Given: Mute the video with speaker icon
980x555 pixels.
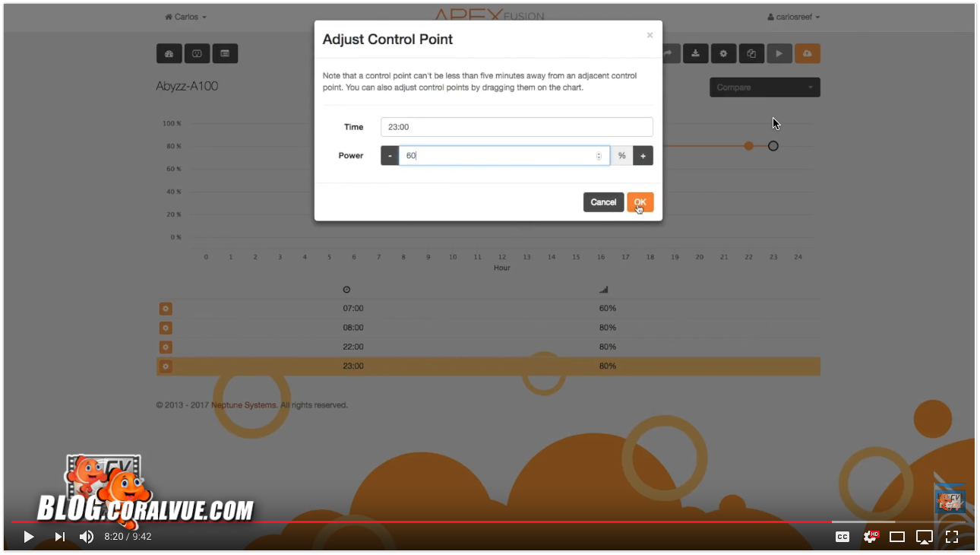Looking at the screenshot, I should [87, 537].
